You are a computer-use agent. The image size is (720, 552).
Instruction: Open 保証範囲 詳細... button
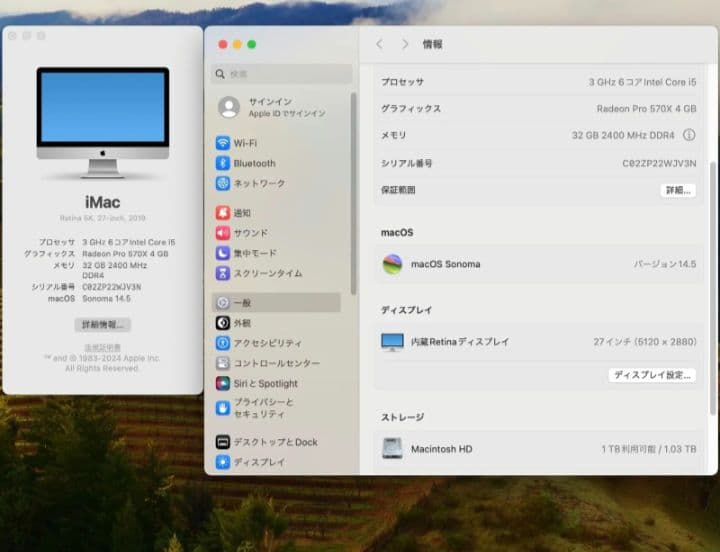tap(678, 190)
